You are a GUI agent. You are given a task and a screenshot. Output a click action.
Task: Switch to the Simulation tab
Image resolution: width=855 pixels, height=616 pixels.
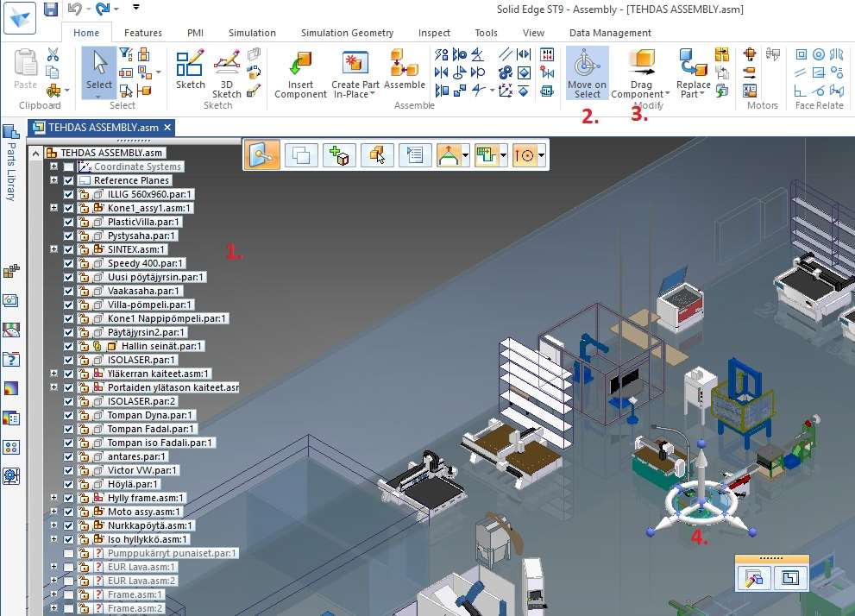tap(252, 33)
